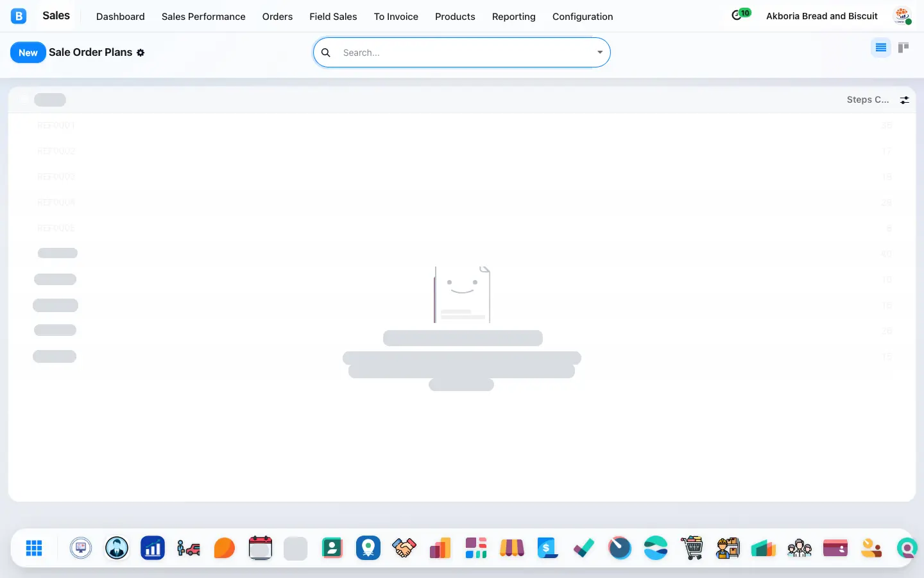The height and width of the screenshot is (578, 924).
Task: Open the To Invoice menu
Action: [x=396, y=17]
